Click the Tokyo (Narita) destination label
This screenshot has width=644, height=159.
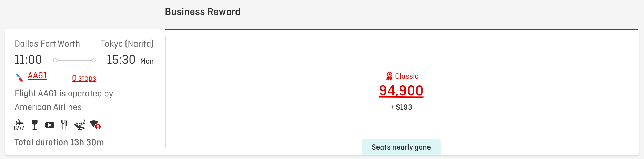tap(127, 44)
